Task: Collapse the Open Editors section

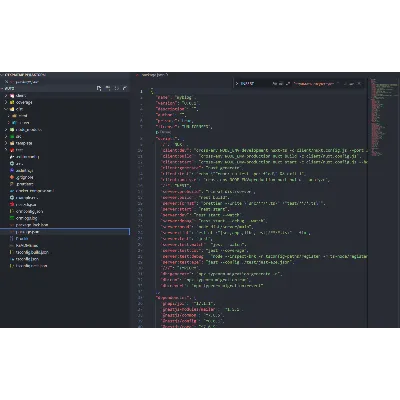Action: 3,75
